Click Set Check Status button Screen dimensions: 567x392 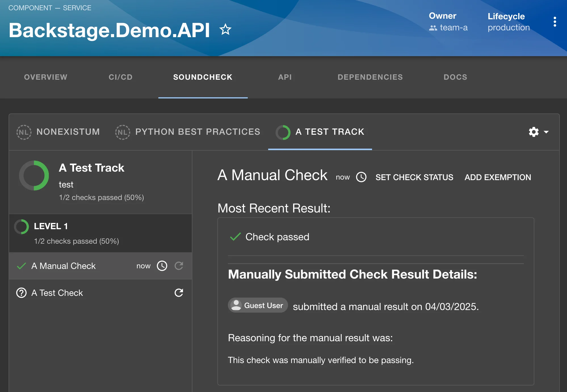coord(414,177)
